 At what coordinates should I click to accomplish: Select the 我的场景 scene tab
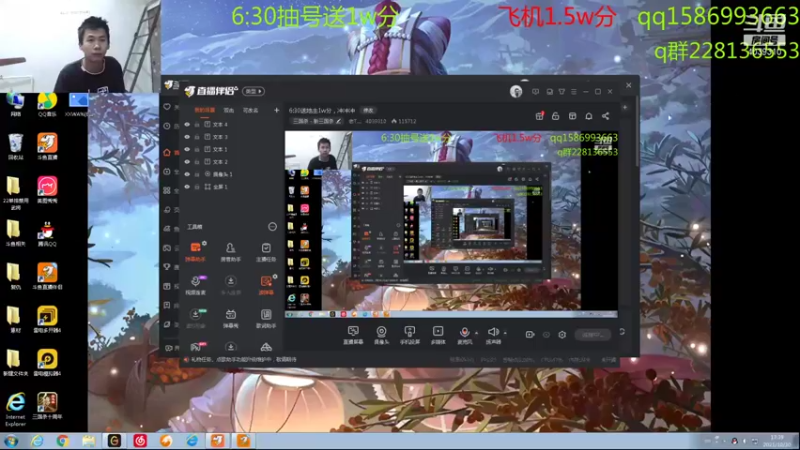[205, 110]
